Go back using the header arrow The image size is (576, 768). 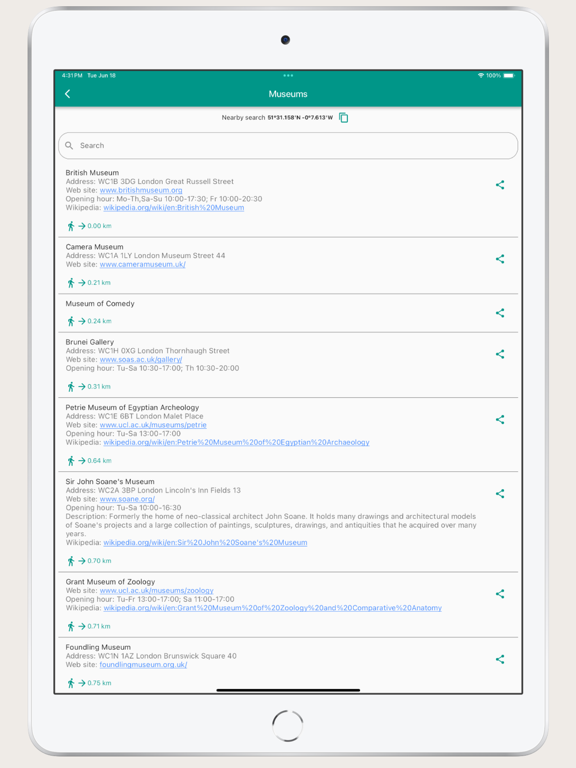pyautogui.click(x=68, y=94)
